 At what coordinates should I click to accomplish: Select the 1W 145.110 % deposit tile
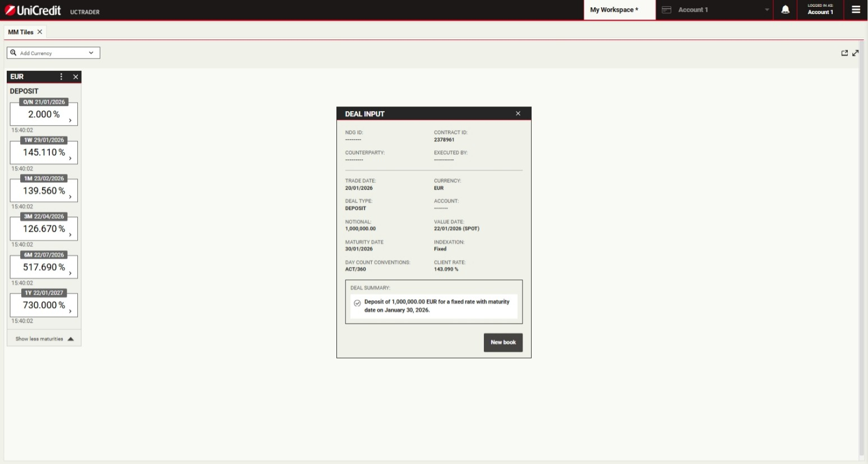(x=44, y=153)
